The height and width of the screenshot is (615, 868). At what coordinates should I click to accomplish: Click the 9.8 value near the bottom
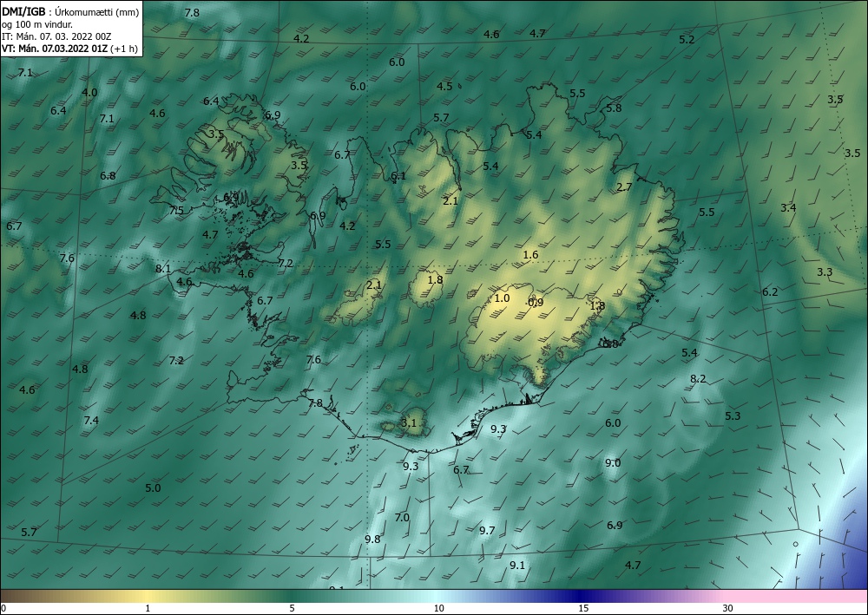372,539
